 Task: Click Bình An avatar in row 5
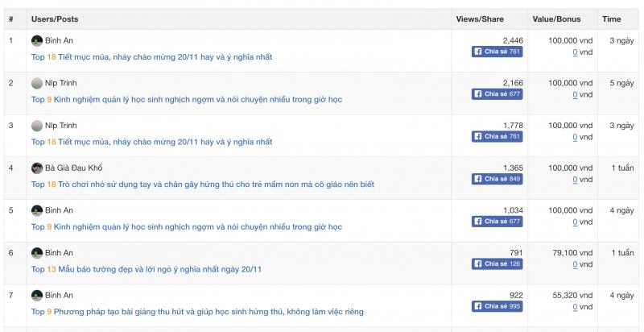(x=37, y=210)
